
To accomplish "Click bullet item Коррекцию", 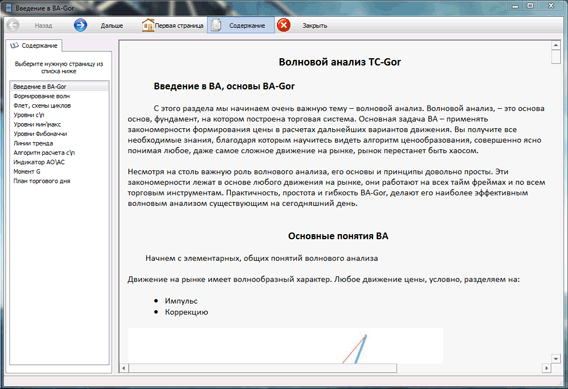I will [187, 312].
